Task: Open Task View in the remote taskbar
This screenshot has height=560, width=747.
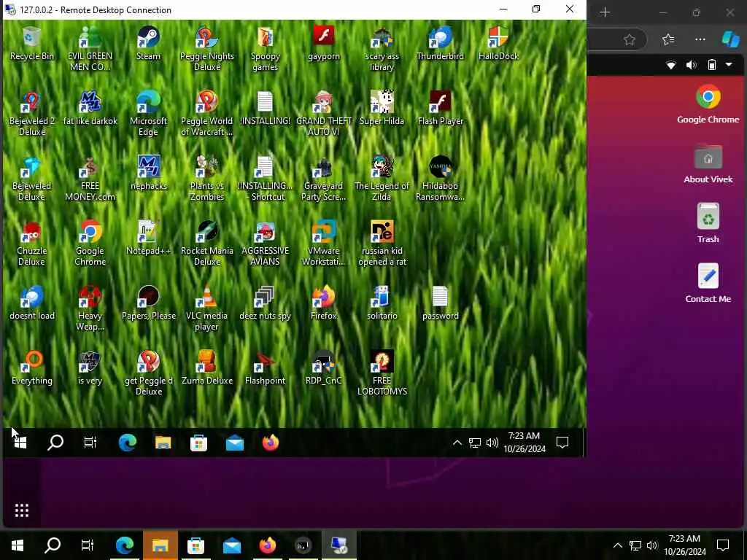Action: pos(90,443)
